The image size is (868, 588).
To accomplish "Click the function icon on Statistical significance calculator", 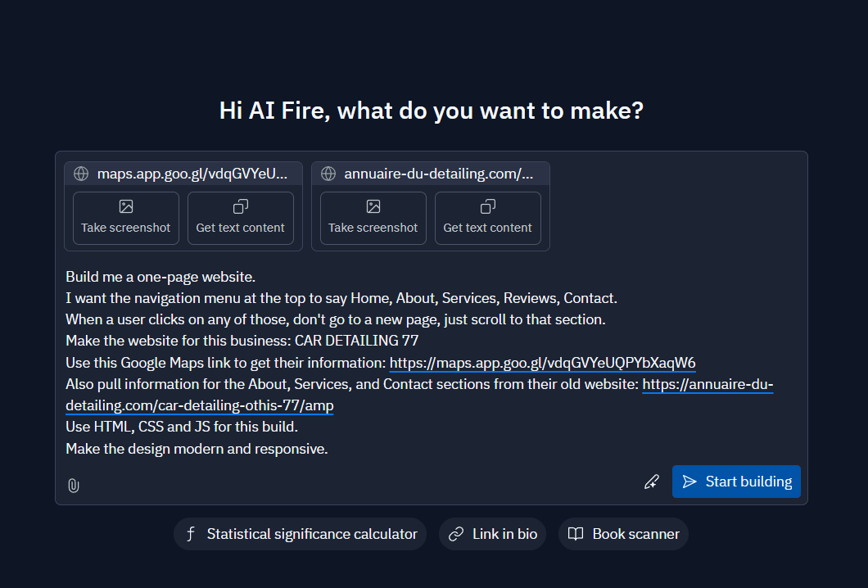I will coord(191,534).
